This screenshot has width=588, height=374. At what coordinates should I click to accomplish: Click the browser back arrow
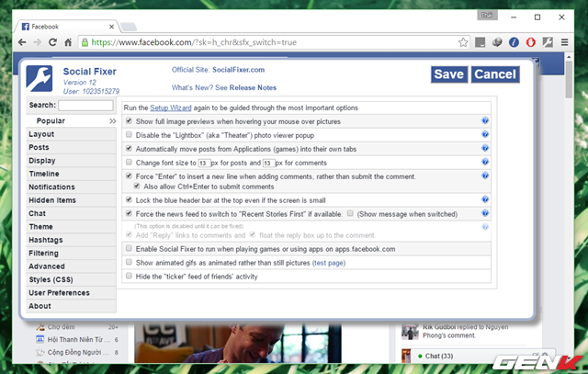click(x=22, y=42)
